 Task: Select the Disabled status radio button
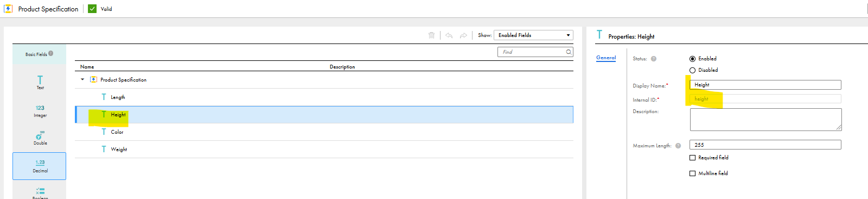[692, 70]
